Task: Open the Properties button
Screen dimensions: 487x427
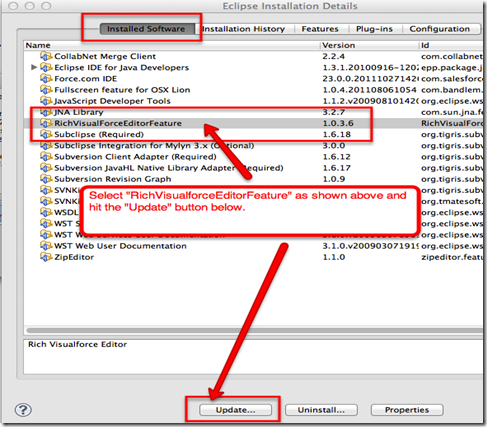Action: coord(407,410)
